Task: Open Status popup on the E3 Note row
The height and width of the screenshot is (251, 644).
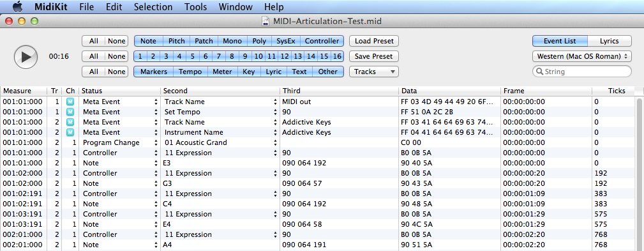Action: [156, 163]
